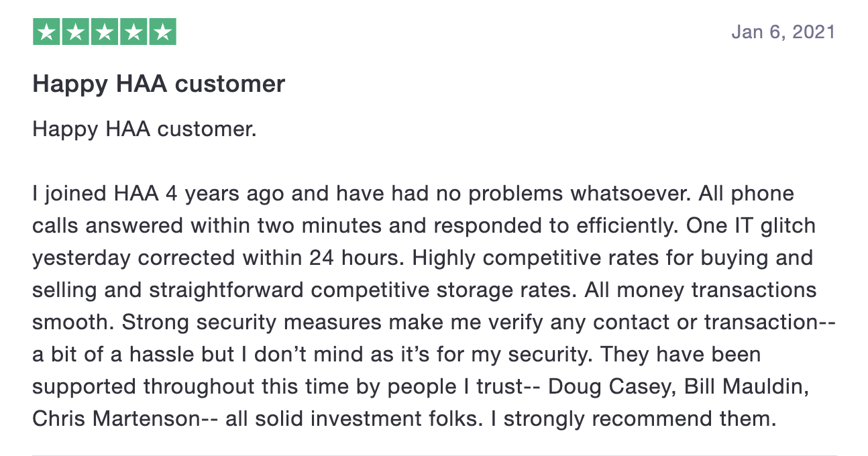
Task: Open the bold 'Happy HAA customer' review title
Action: [159, 84]
